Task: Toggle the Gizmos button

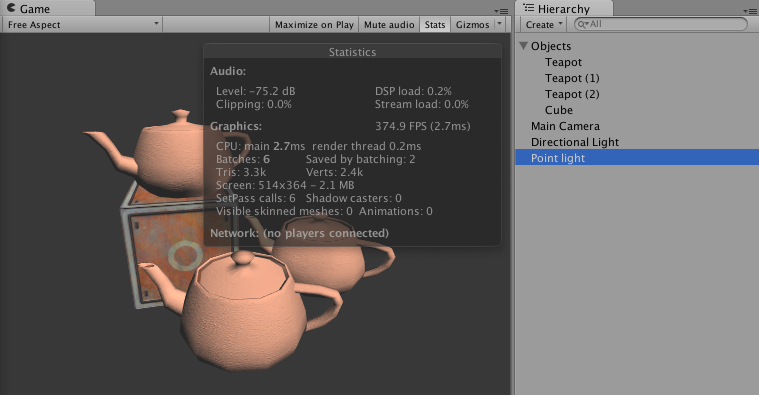Action: [x=472, y=25]
